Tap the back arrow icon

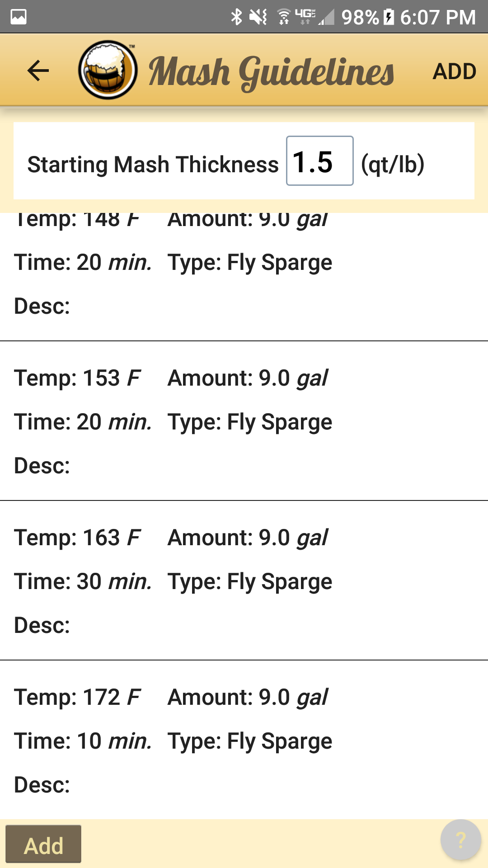[x=38, y=71]
